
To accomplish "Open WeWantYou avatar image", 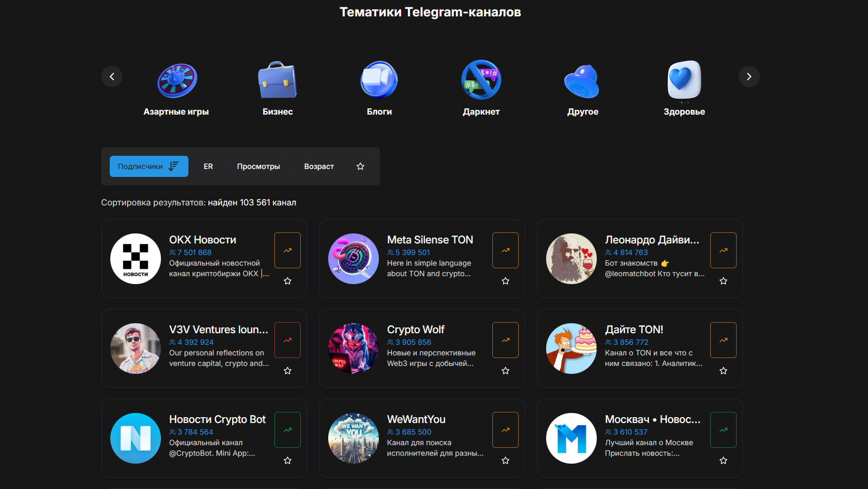I will click(x=354, y=438).
